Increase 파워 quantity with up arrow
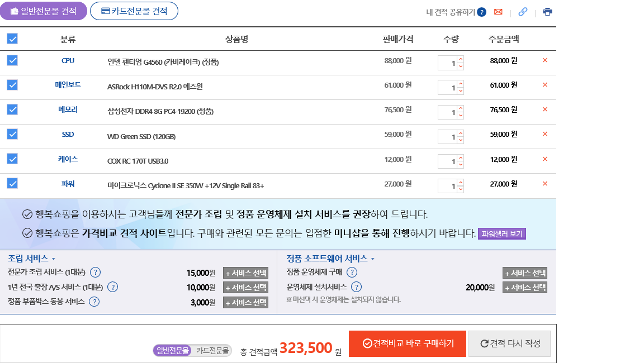 coord(461,183)
